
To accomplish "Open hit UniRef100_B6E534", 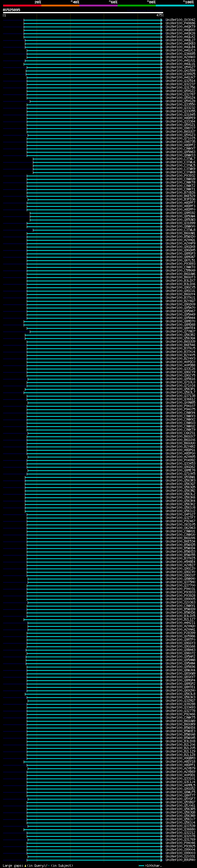I will coord(180,541).
